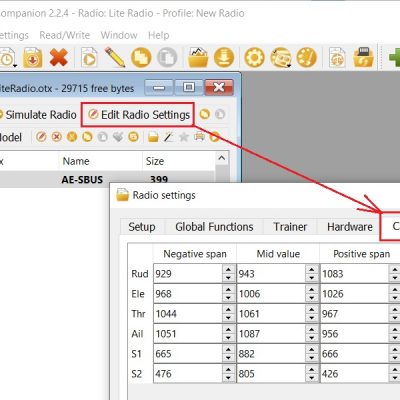400x400 pixels.
Task: Decrease Thr mid value with down arrow
Action: [312, 318]
